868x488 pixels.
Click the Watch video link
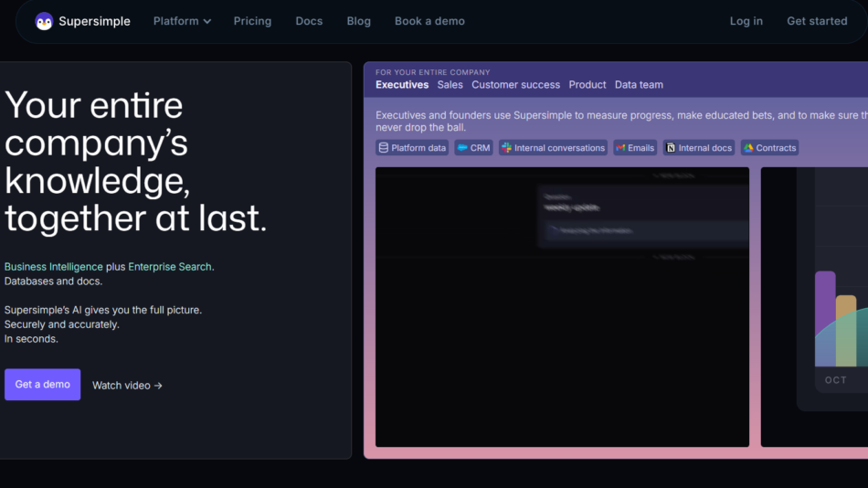127,386
